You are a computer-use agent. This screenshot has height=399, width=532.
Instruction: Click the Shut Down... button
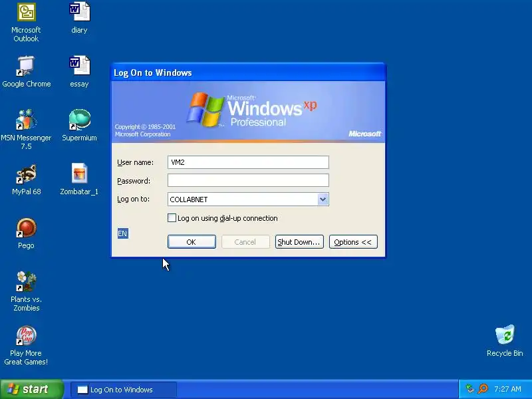299,242
